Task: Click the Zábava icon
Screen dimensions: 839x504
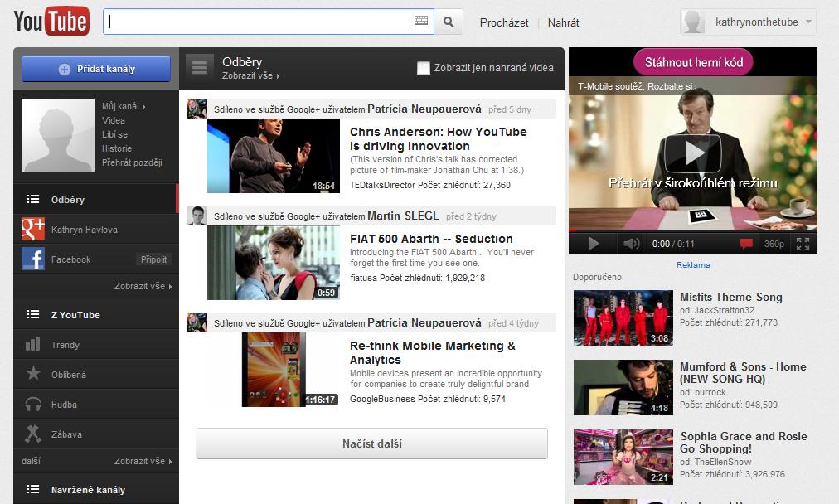Action: point(33,434)
